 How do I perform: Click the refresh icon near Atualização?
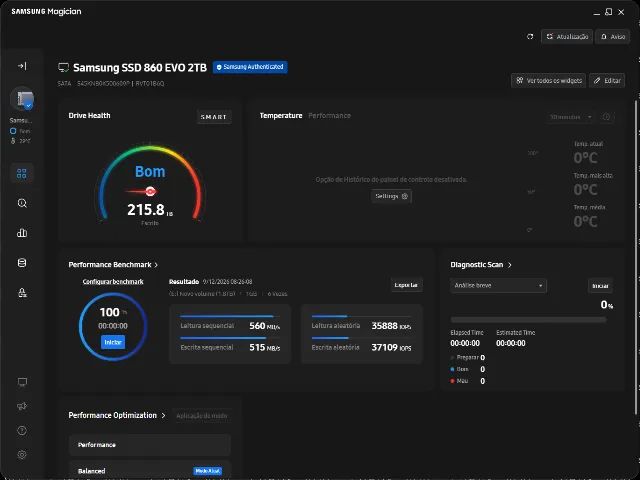point(530,37)
